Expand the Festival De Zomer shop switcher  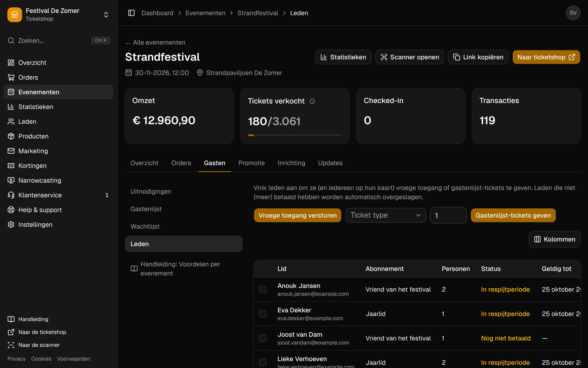tap(106, 14)
